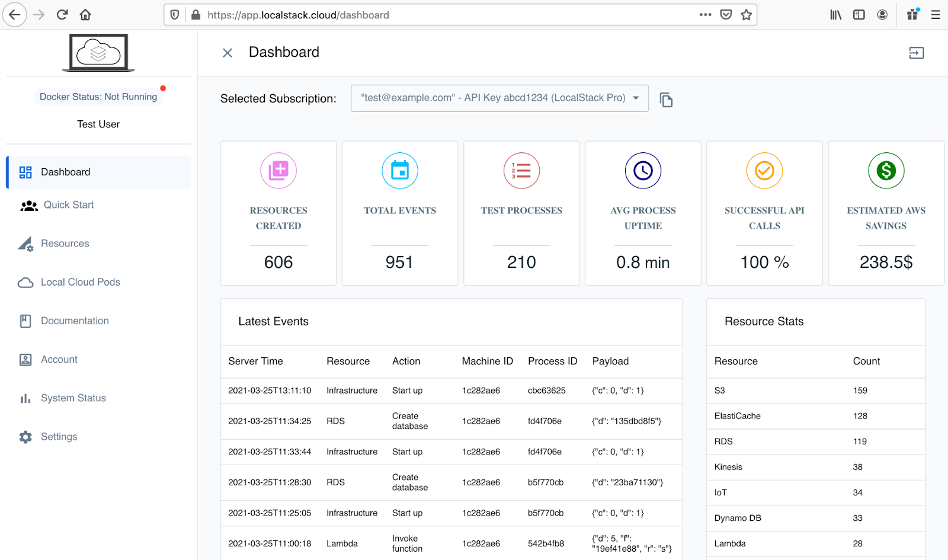Screen dimensions: 948x560
Task: Click the Successful API Calls checkmark icon
Action: 764,171
